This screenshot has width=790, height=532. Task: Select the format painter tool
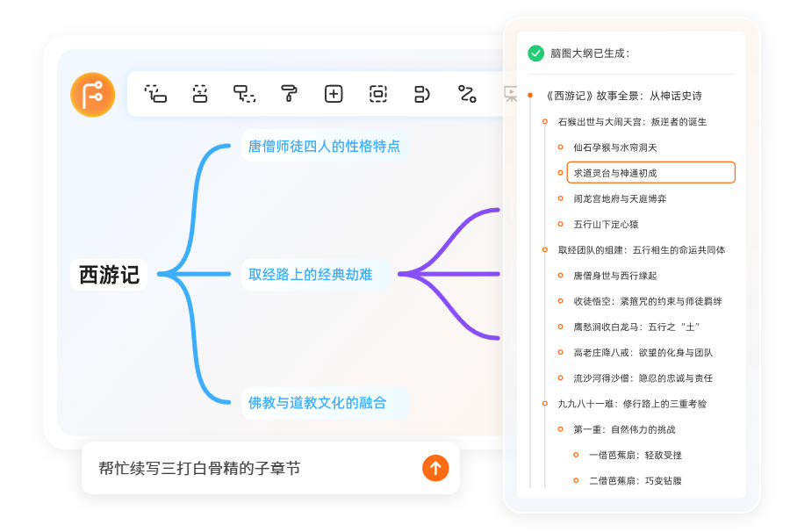tap(290, 94)
